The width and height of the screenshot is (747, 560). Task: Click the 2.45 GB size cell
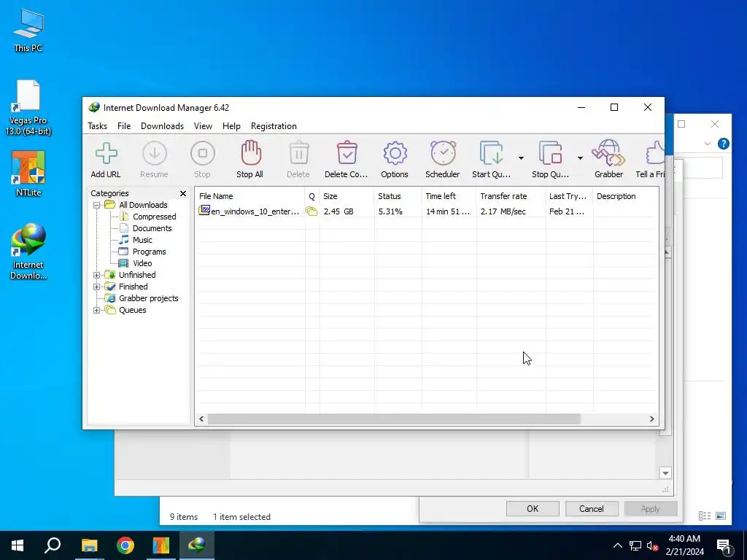pos(338,211)
